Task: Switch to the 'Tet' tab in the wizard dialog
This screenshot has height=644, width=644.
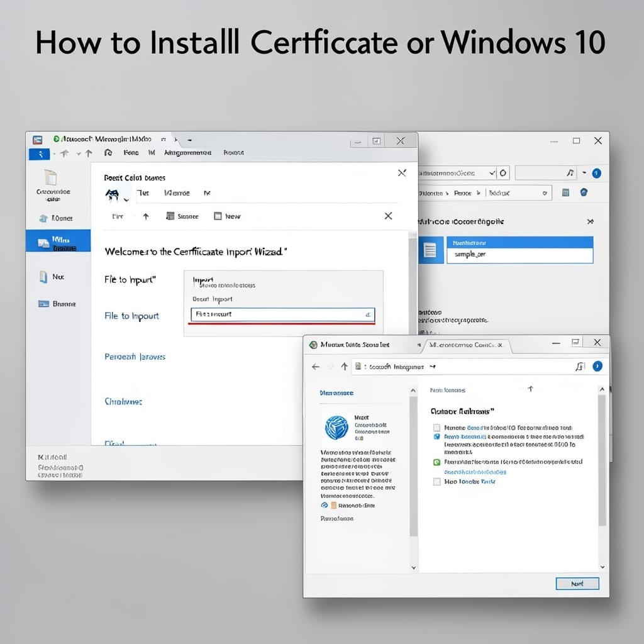Action: 143,193
